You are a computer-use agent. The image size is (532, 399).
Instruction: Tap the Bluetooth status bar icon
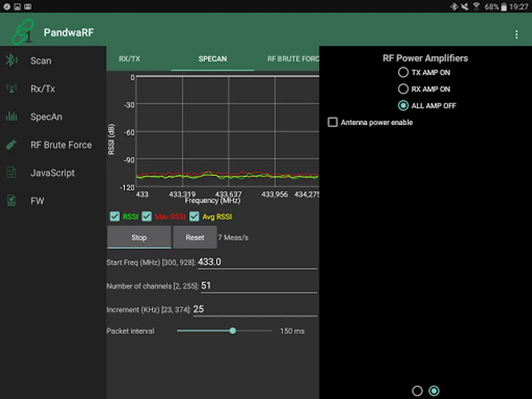(454, 7)
